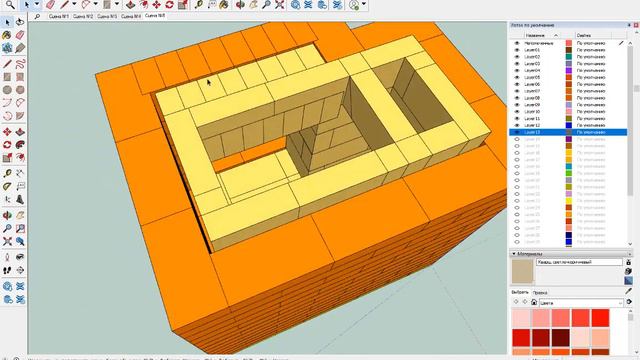Activate the Push/Pull tool in top toolbar

(x=131, y=4)
